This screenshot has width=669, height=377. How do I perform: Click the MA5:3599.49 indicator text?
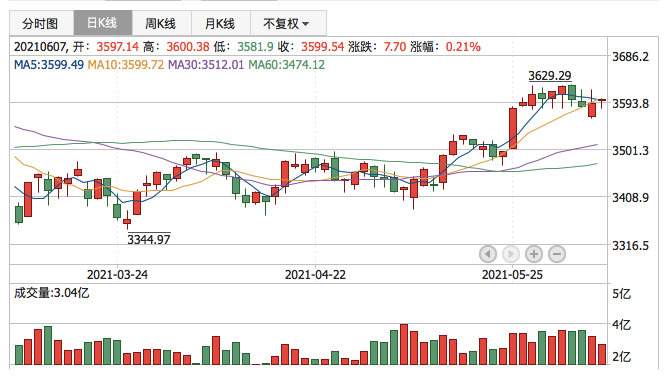(x=49, y=65)
